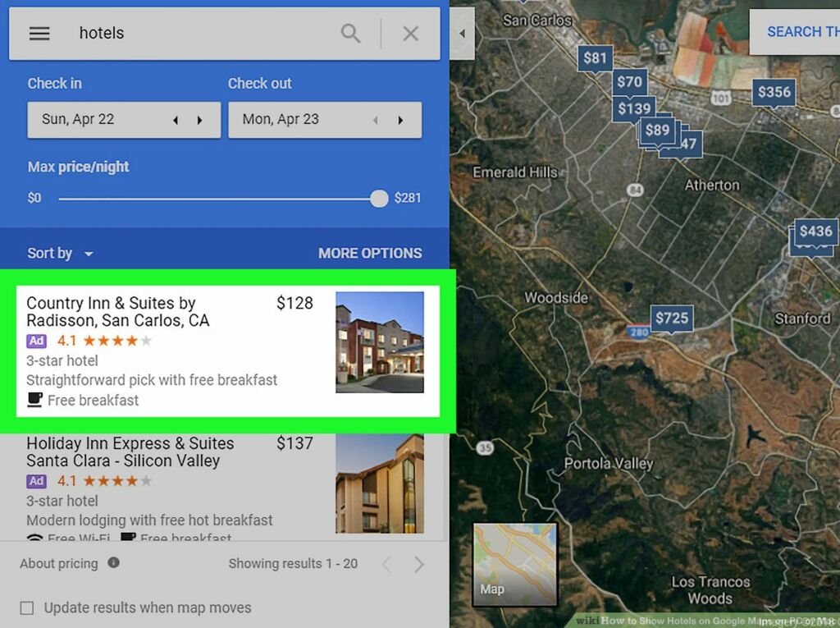840x628 pixels.
Task: Click the Emerald Hills map label
Action: 515,172
